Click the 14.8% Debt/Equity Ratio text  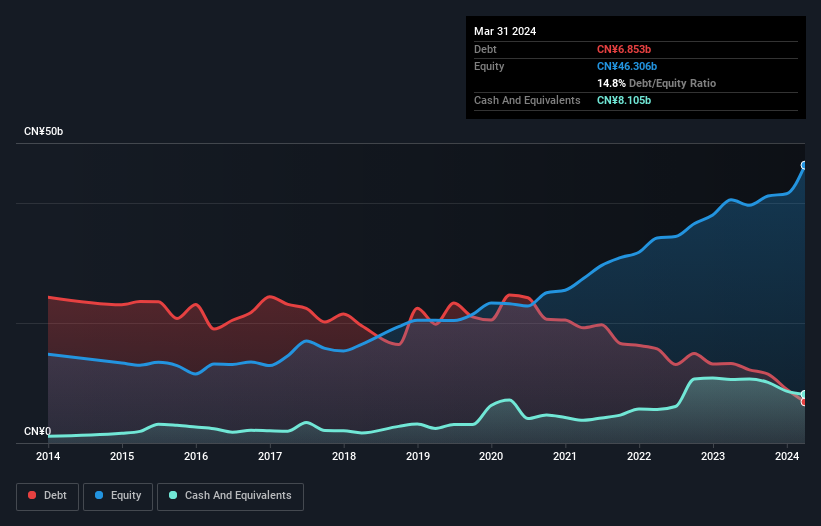pos(657,83)
